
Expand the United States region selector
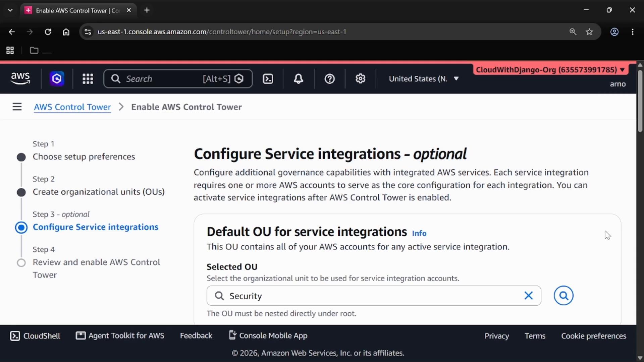click(x=424, y=79)
